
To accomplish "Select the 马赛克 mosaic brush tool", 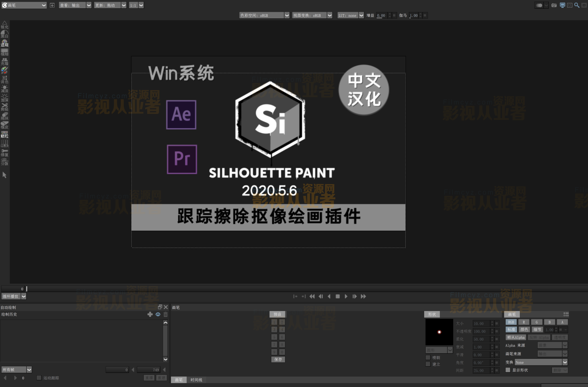I will coord(4,143).
